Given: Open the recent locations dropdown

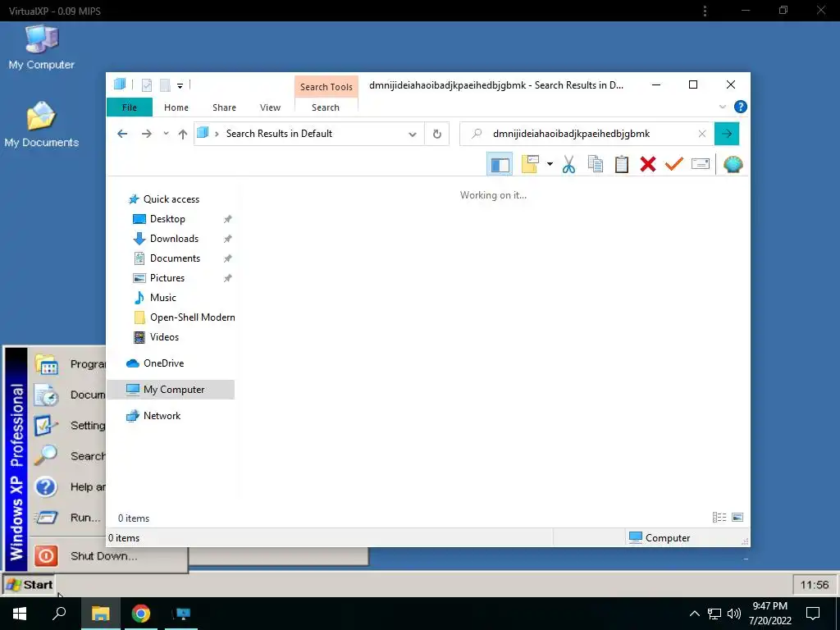Looking at the screenshot, I should point(166,134).
